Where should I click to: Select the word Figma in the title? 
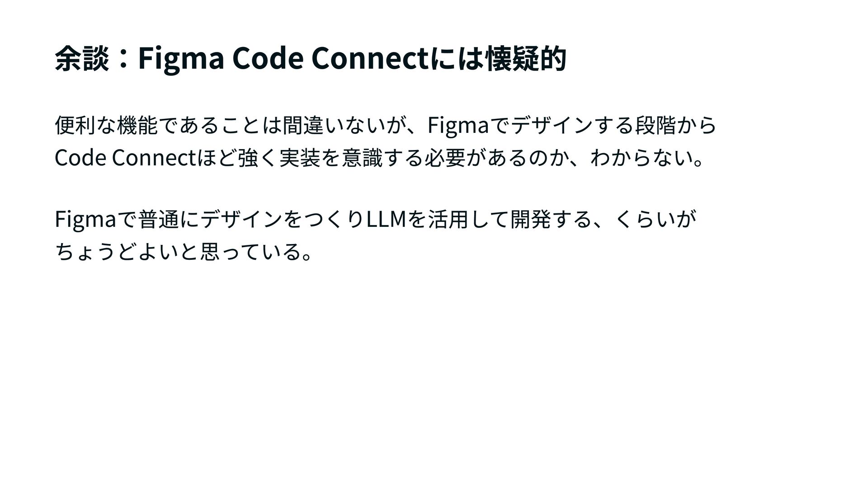point(181,59)
